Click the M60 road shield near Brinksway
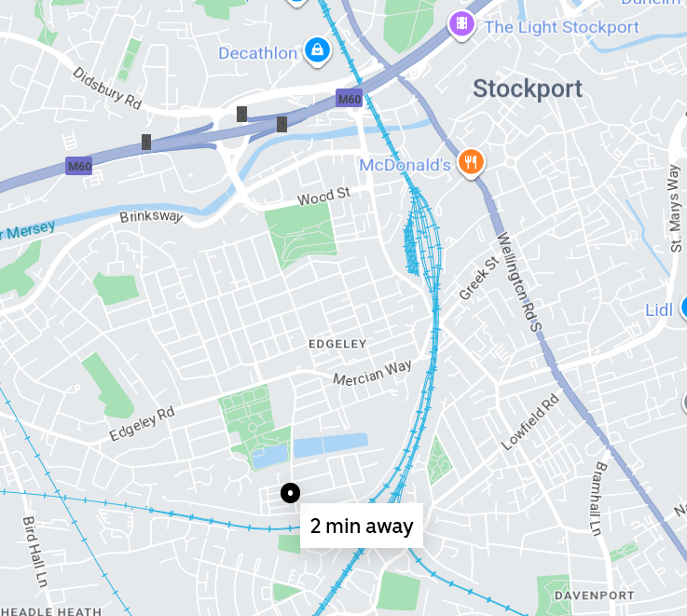Screen dimensions: 687x616 pyautogui.click(x=79, y=166)
